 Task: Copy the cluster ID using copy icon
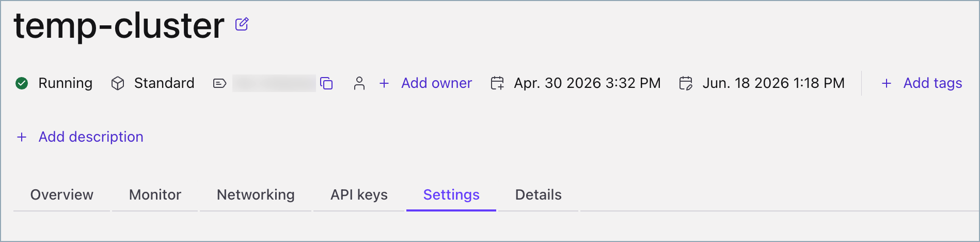coord(326,83)
